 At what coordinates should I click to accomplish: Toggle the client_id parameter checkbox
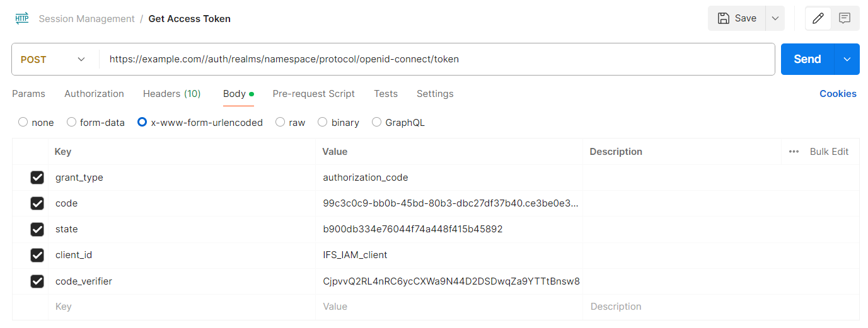pyautogui.click(x=37, y=255)
